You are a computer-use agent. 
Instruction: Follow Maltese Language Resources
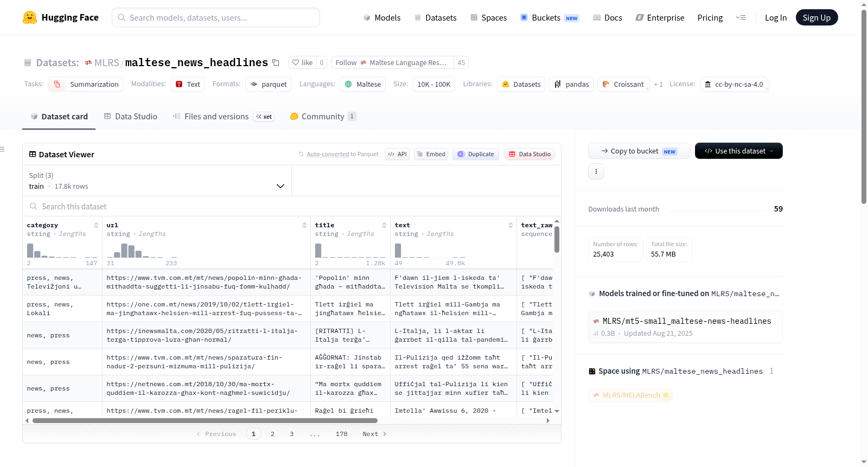393,62
